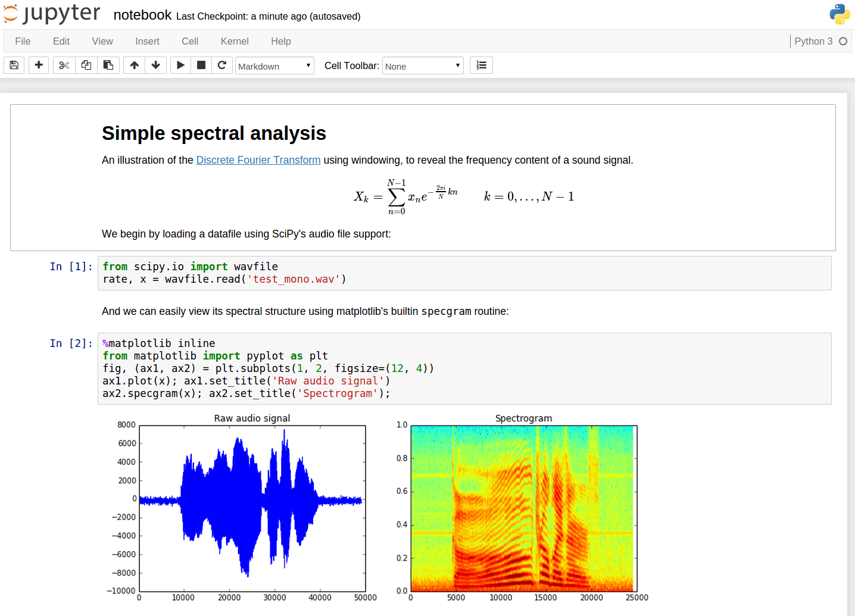Click the Cell Toolbar label
The height and width of the screenshot is (616, 855).
351,65
